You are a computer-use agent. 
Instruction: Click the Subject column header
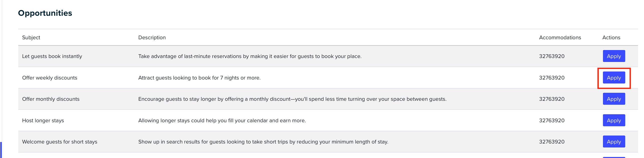(x=31, y=37)
